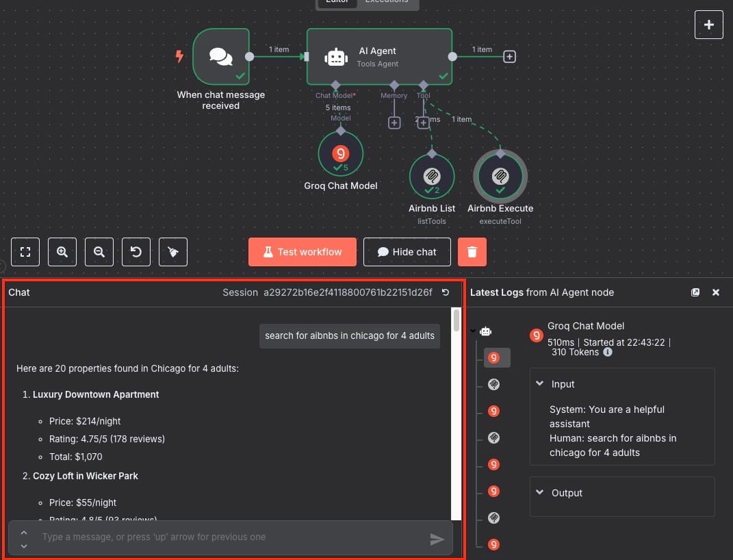Reset the canvas zoom
Viewport: 733px width, 560px height.
(136, 252)
